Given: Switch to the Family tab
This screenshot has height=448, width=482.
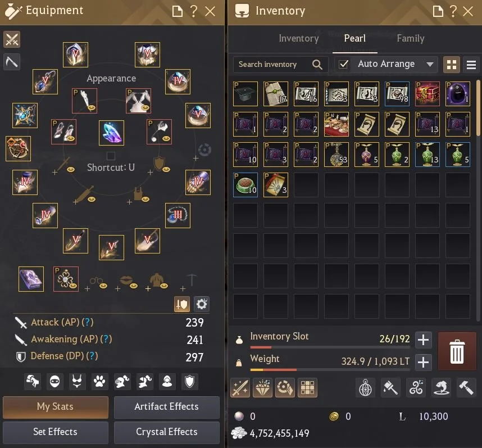Looking at the screenshot, I should (x=411, y=38).
